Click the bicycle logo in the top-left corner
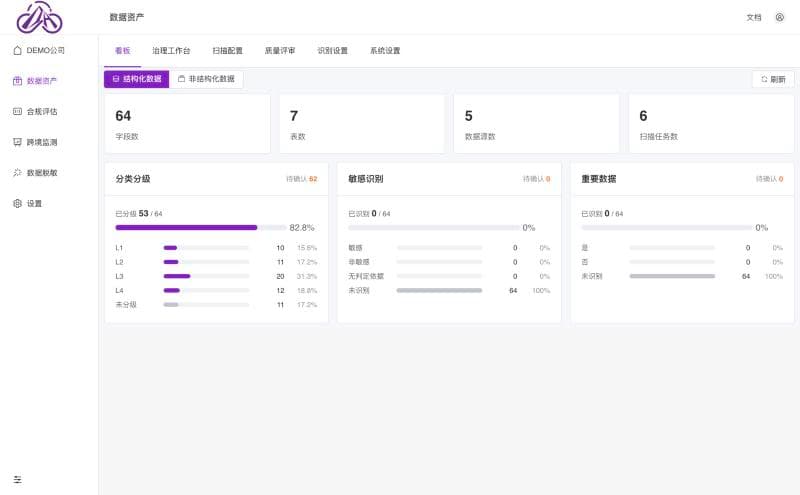 click(x=39, y=17)
